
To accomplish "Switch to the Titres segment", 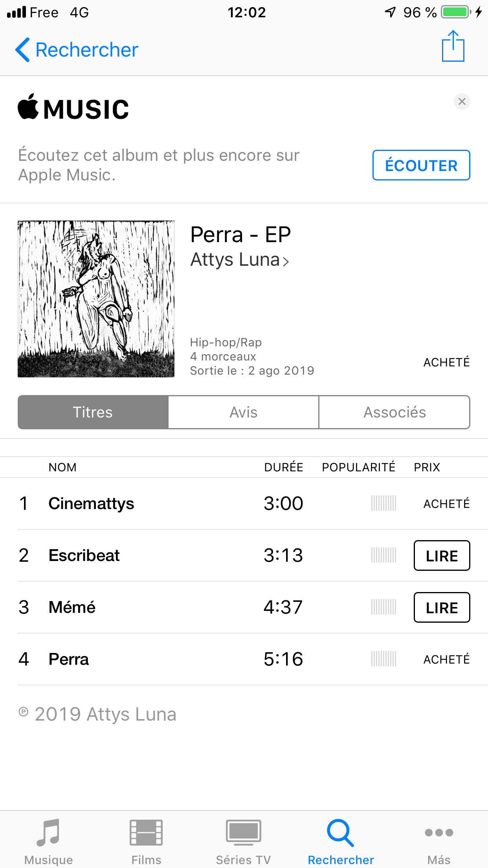I will [93, 412].
